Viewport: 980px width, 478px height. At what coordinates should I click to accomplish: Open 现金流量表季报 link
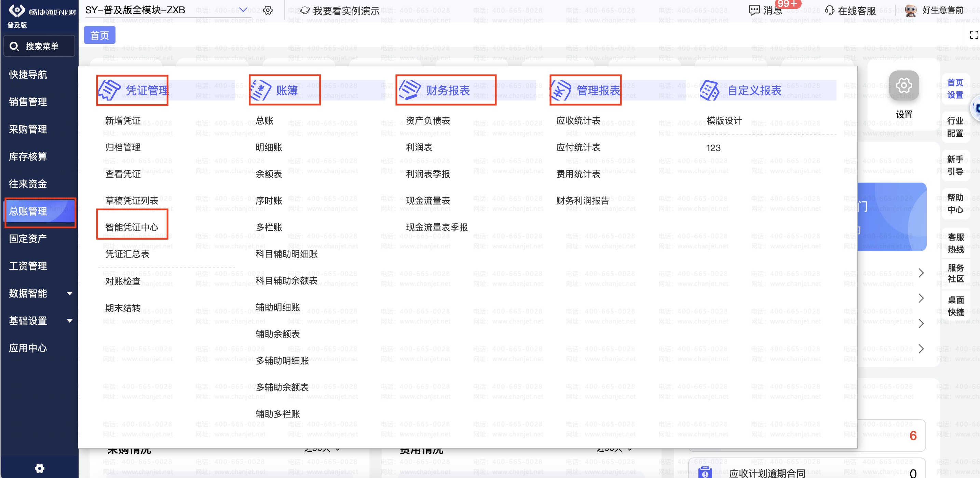tap(437, 227)
